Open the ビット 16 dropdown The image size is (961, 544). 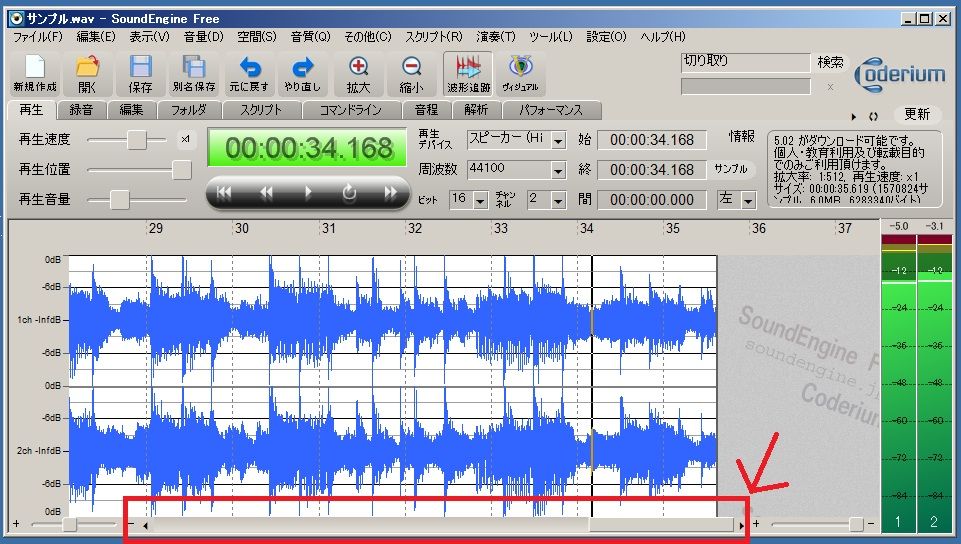pos(480,200)
